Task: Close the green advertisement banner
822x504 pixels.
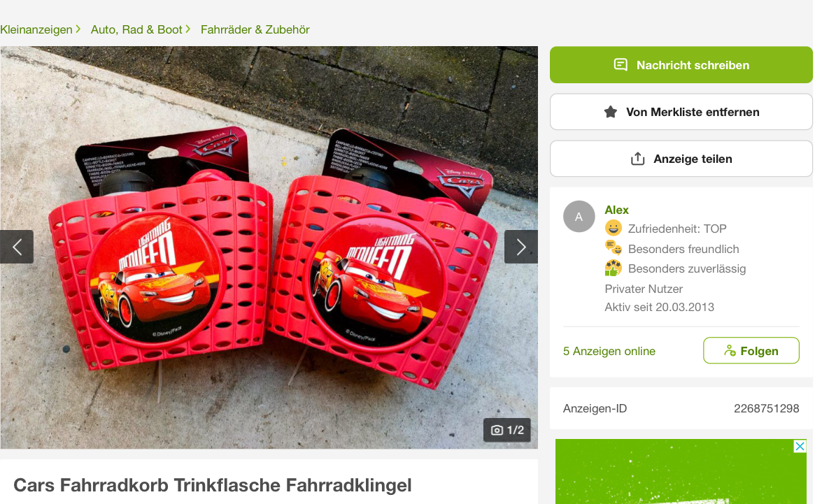Action: (x=800, y=447)
